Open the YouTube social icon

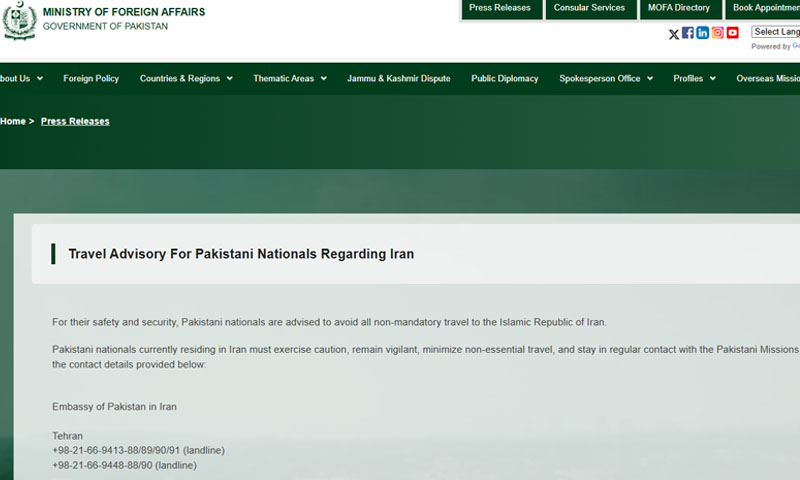733,33
